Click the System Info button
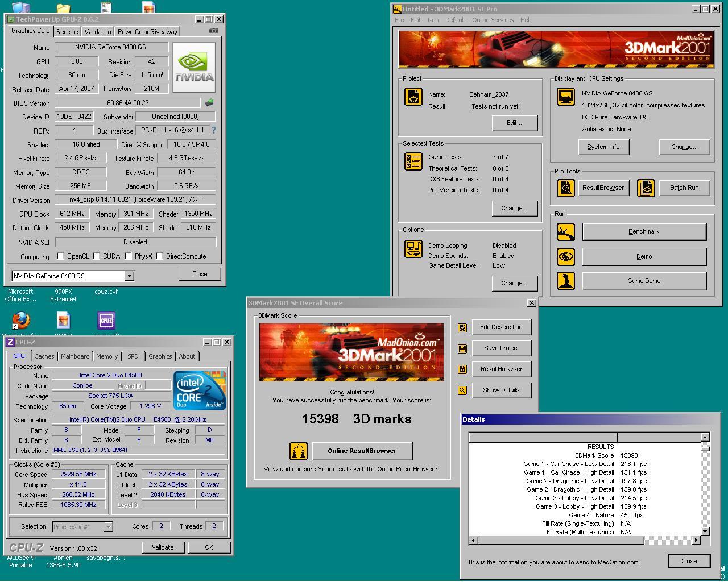The width and height of the screenshot is (728, 582). click(603, 147)
